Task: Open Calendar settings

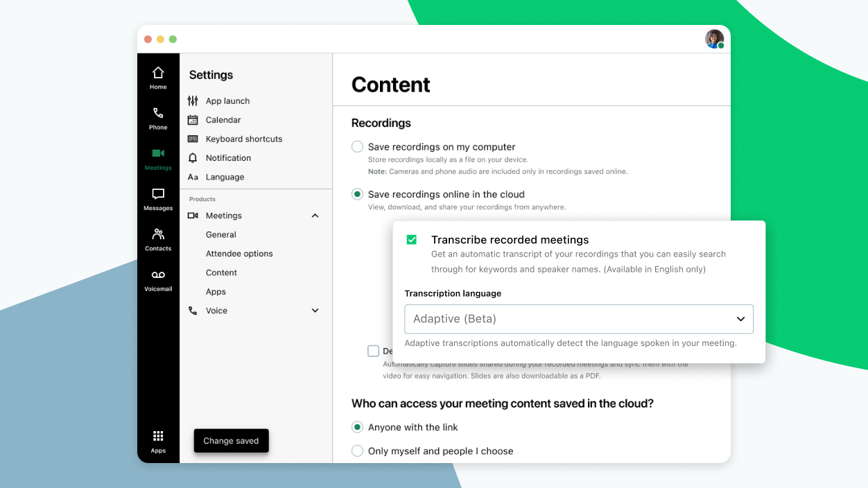Action: coord(222,119)
